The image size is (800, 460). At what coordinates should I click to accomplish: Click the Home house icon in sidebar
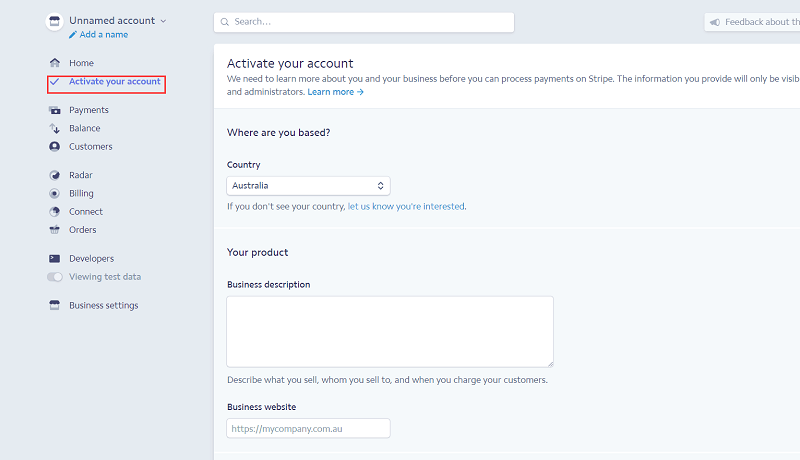[x=55, y=63]
